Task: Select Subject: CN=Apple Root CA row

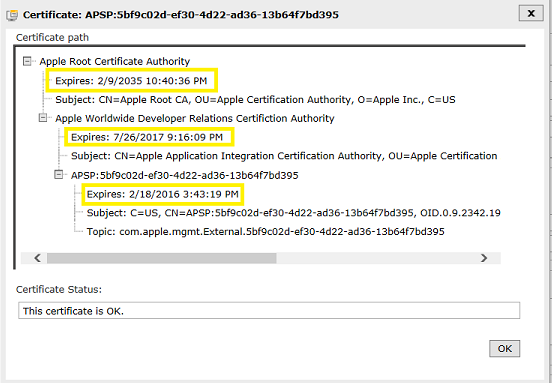Action: [x=255, y=100]
